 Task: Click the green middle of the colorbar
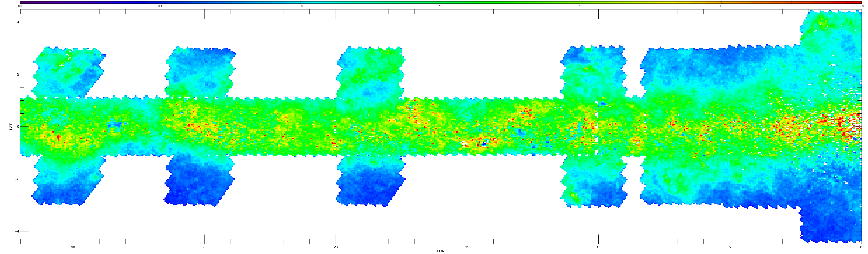pyautogui.click(x=441, y=2)
